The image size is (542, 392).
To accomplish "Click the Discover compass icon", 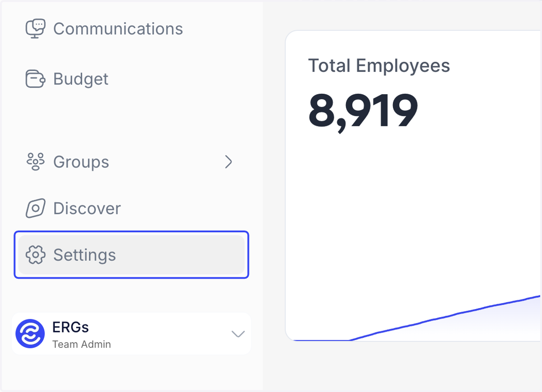I will point(35,208).
